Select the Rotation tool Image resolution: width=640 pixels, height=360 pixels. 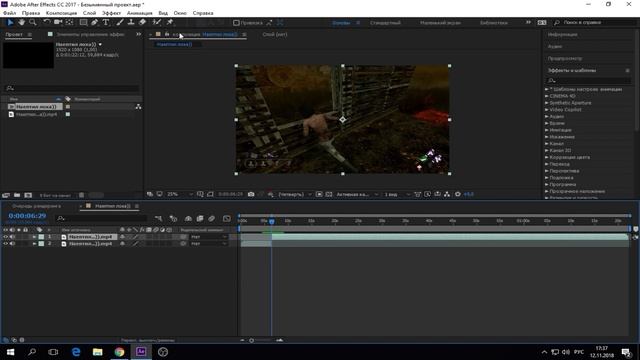pos(47,22)
